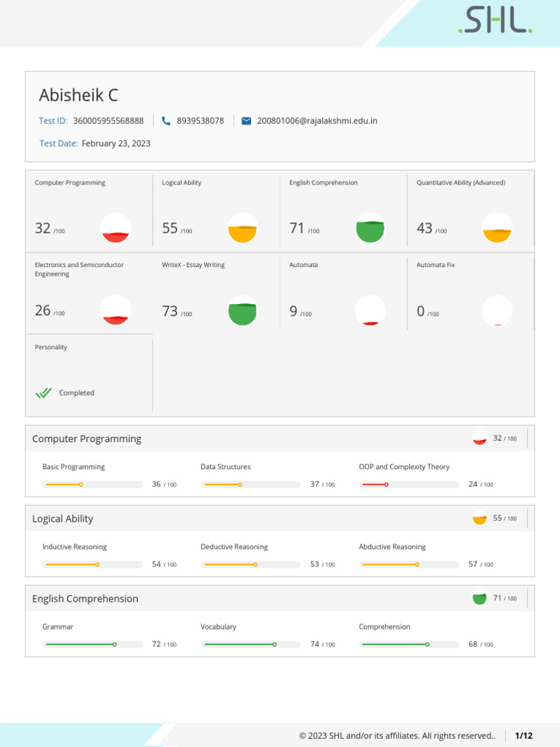Viewport: 560px width, 747px height.
Task: Click the Test ID number 360005955568888
Action: (109, 121)
